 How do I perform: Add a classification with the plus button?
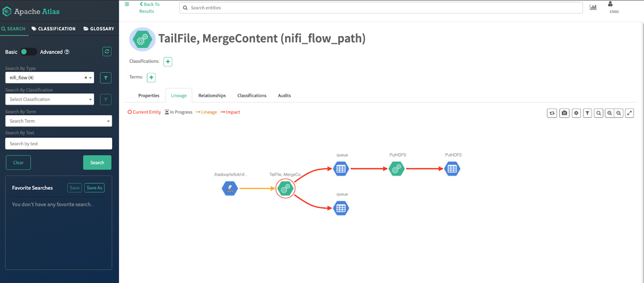168,62
